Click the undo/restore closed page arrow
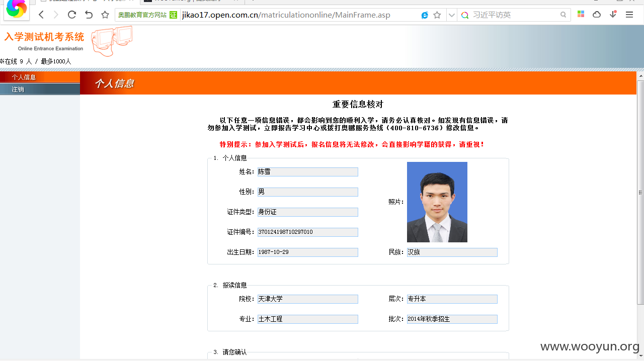Screen dimensions: 644x361 pyautogui.click(x=89, y=15)
